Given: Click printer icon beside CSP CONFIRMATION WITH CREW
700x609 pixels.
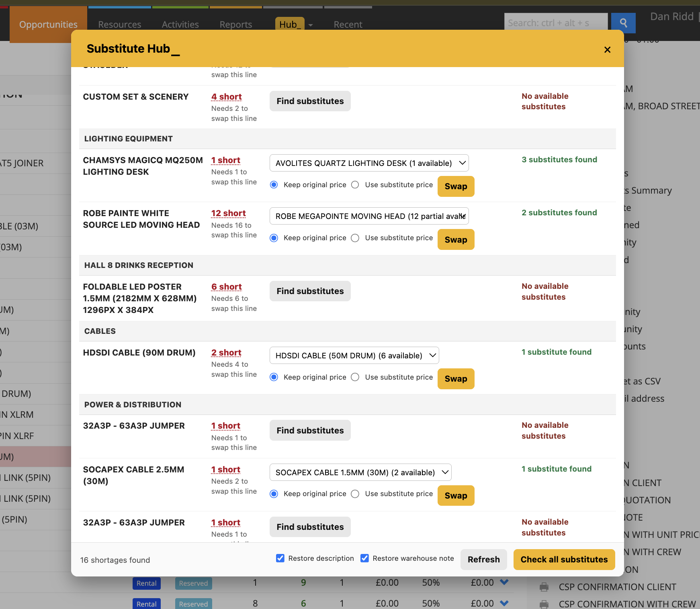Looking at the screenshot, I should [x=544, y=604].
